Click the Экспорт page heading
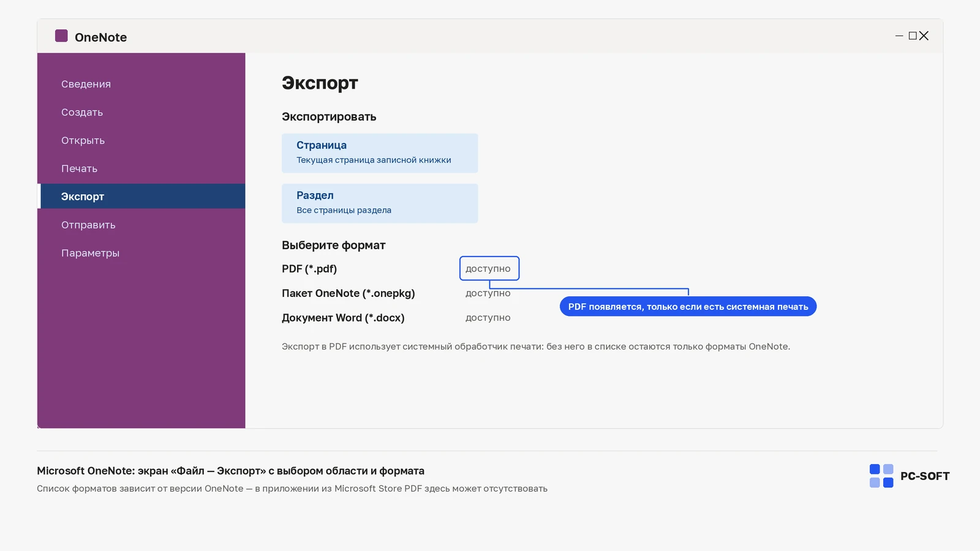 click(320, 83)
